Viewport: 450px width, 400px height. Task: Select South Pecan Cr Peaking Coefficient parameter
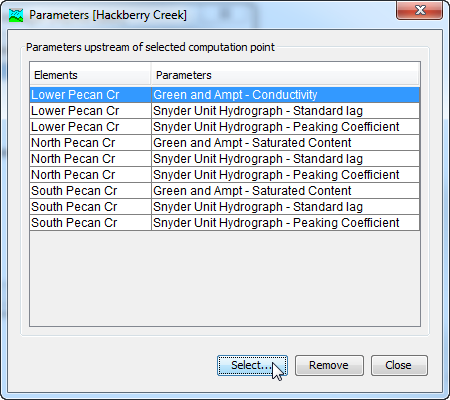pos(285,223)
